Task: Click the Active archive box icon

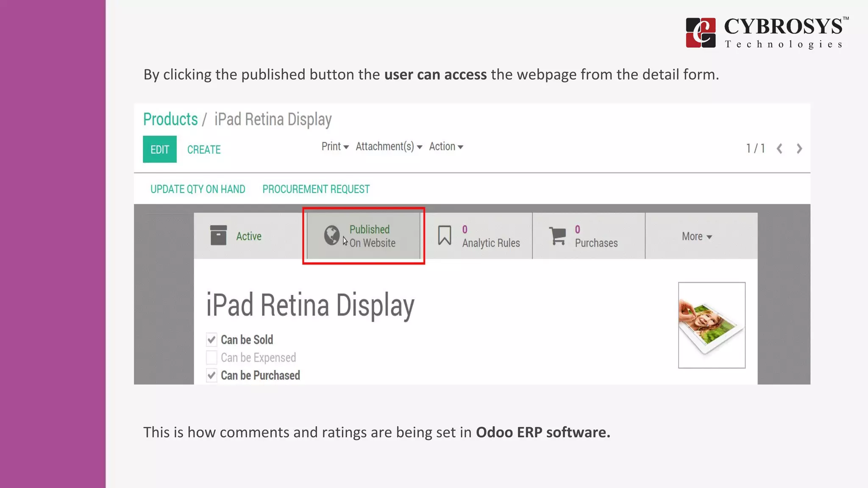Action: [x=218, y=235]
